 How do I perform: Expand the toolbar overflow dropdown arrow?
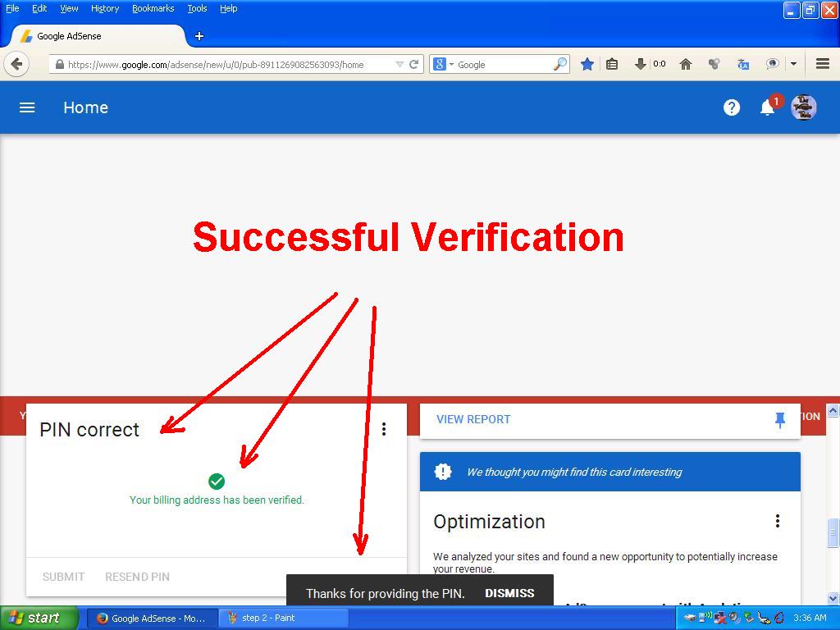793,64
